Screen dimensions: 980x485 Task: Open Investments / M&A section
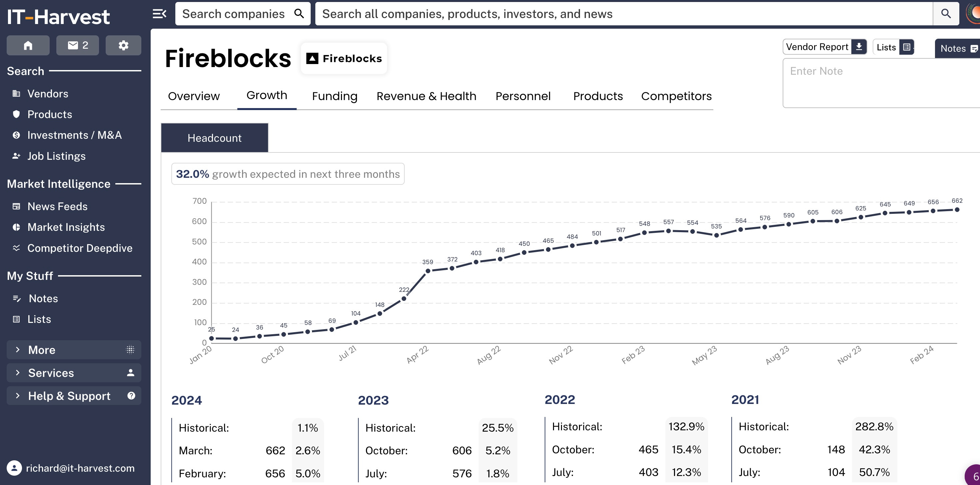coord(74,135)
